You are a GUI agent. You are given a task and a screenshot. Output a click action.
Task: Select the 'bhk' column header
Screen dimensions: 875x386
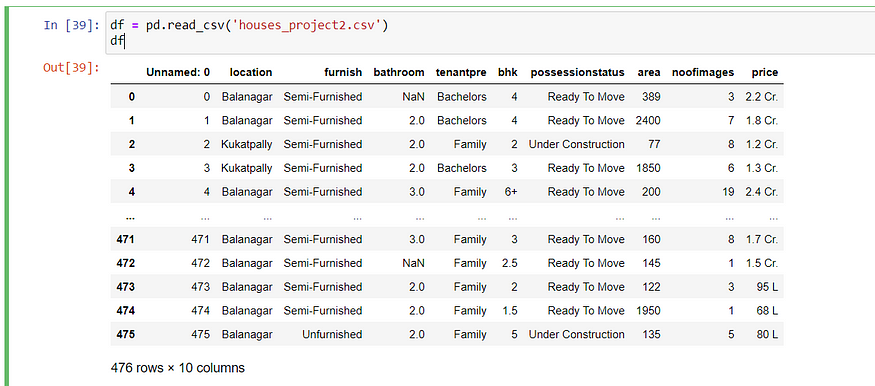click(x=508, y=73)
